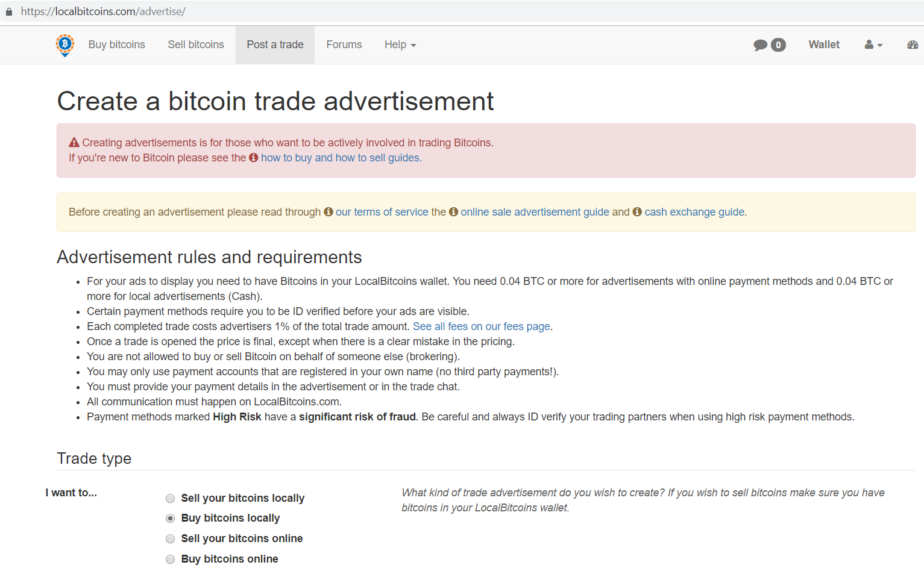The height and width of the screenshot is (571, 924).
Task: Open the messages speech bubble icon
Action: [760, 45]
